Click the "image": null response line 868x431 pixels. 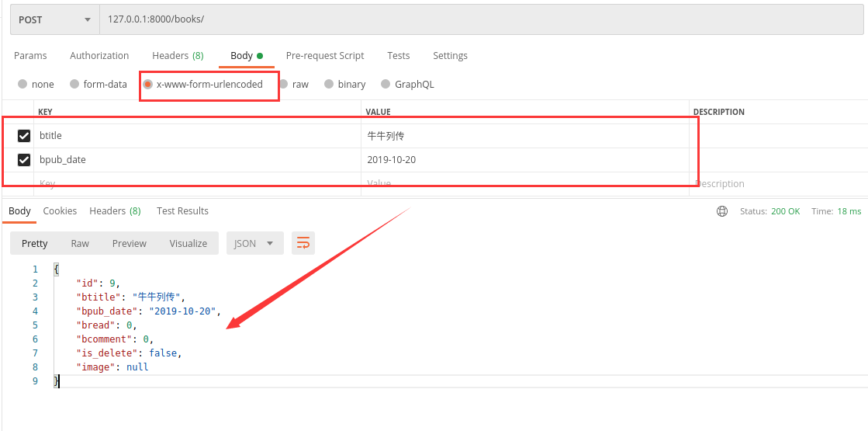pos(112,367)
